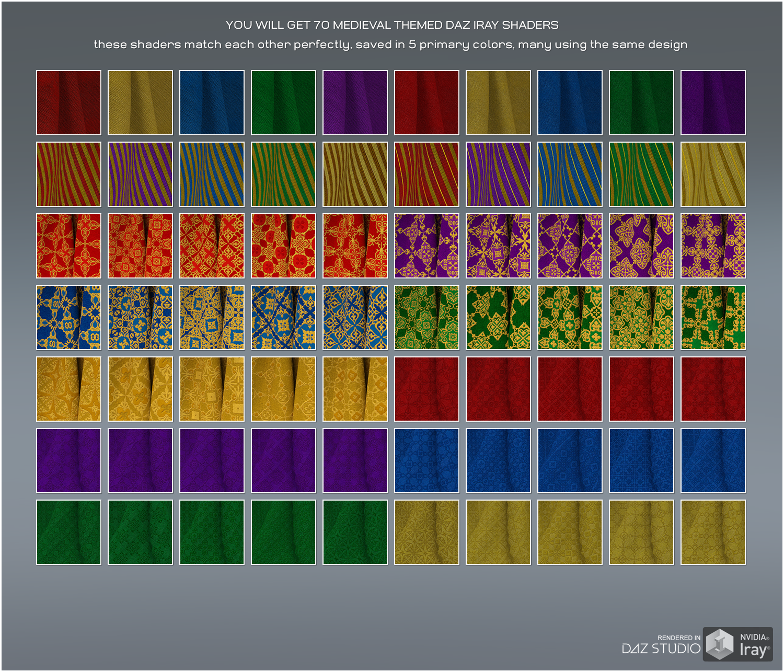Select the brown and tan striped shader
Viewport: 784px width, 672px height.
pyautogui.click(x=355, y=174)
